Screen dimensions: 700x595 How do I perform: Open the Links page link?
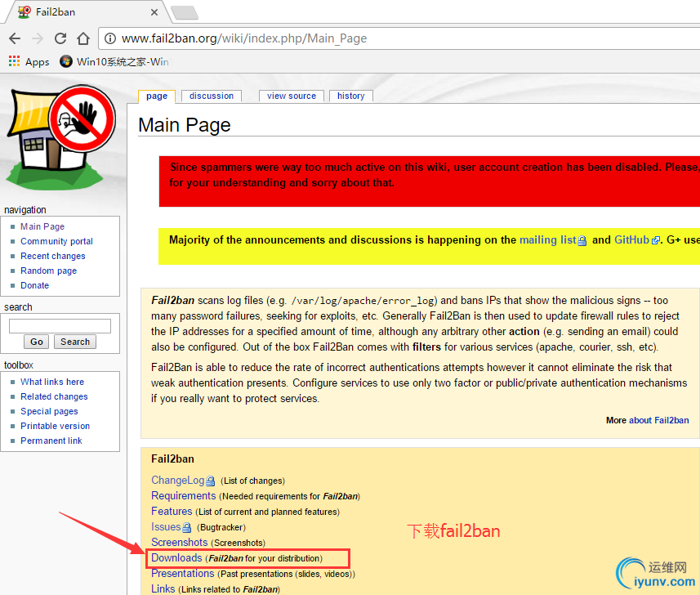point(163,588)
